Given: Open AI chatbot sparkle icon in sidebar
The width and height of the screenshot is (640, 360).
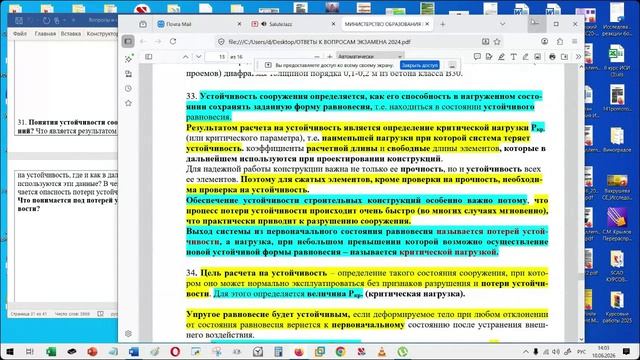Looking at the screenshot, I should coord(128,59).
